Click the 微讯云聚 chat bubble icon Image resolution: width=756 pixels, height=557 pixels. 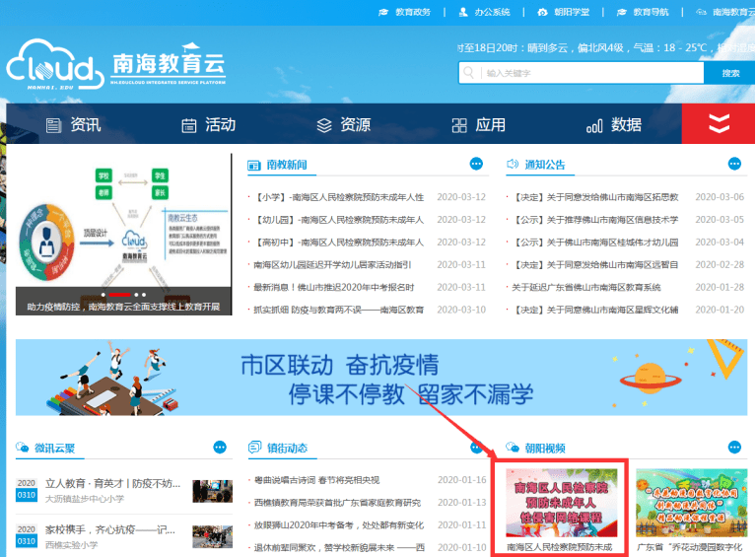(x=23, y=448)
